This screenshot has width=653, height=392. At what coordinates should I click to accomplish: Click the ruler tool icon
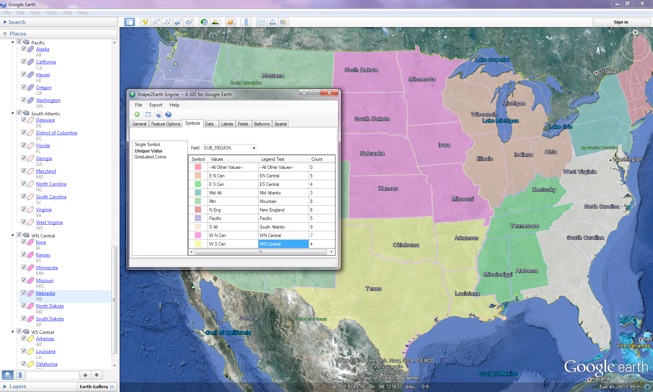click(246, 22)
